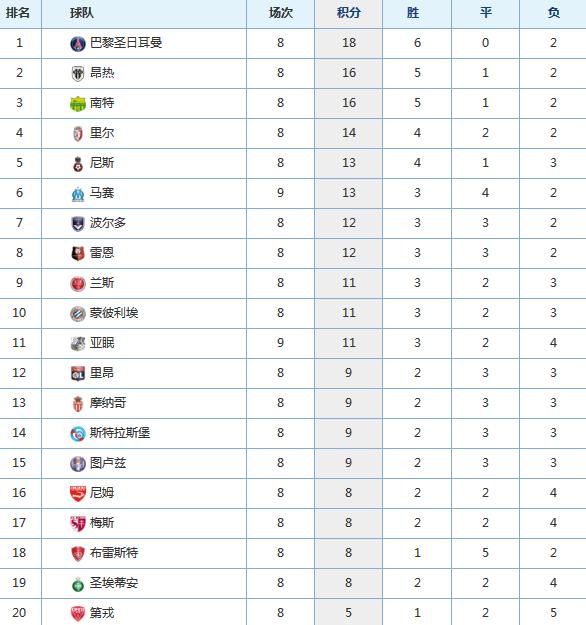Select the Nantes yellow-green crest

78,104
